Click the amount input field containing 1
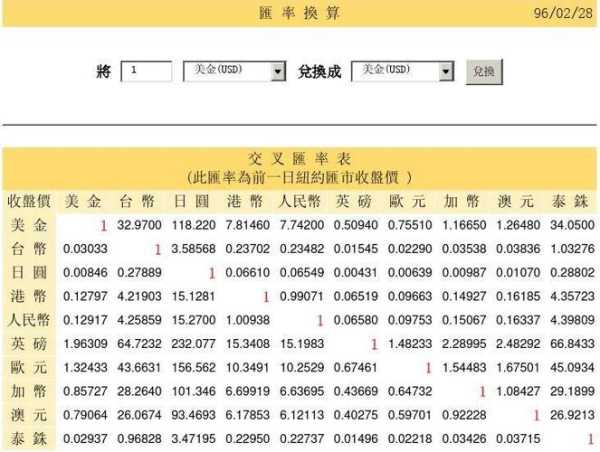This screenshot has width=600, height=452. pos(146,72)
